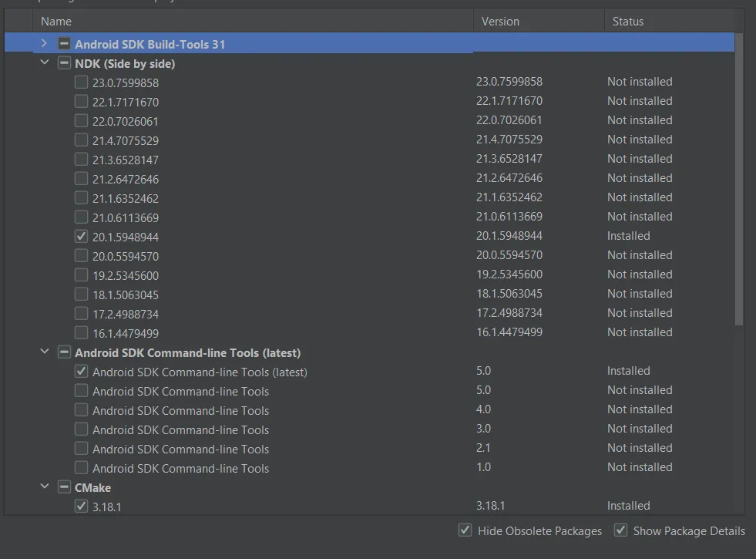Toggle Show Package Details checkbox
This screenshot has width=756, height=559.
tap(620, 530)
